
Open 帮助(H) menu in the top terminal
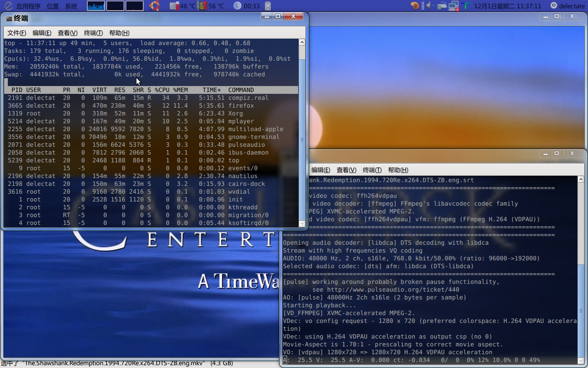[x=119, y=33]
